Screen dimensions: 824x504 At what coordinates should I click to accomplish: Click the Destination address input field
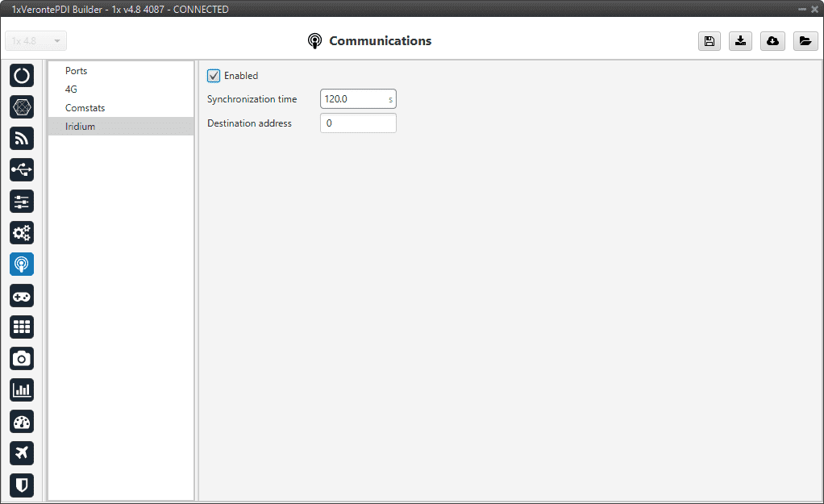358,123
